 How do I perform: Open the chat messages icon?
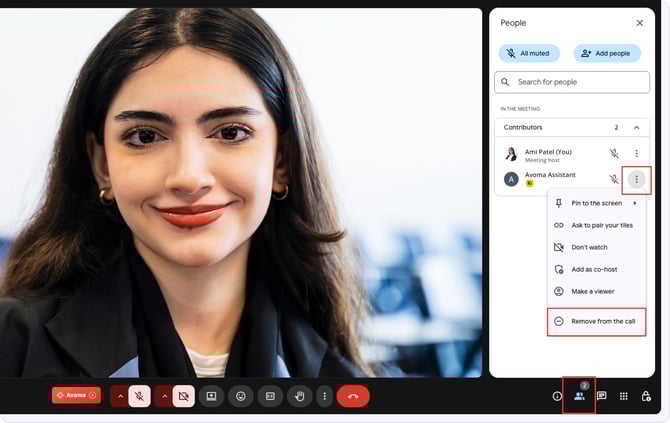click(x=602, y=396)
